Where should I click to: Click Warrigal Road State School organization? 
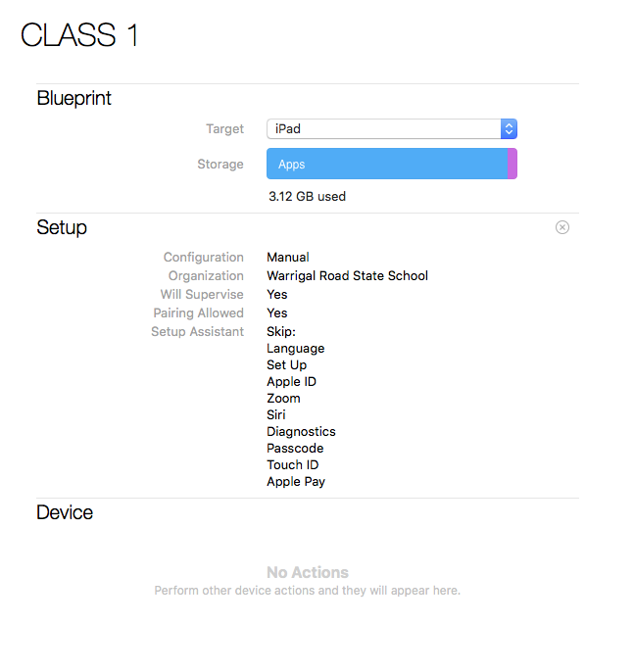(x=347, y=275)
